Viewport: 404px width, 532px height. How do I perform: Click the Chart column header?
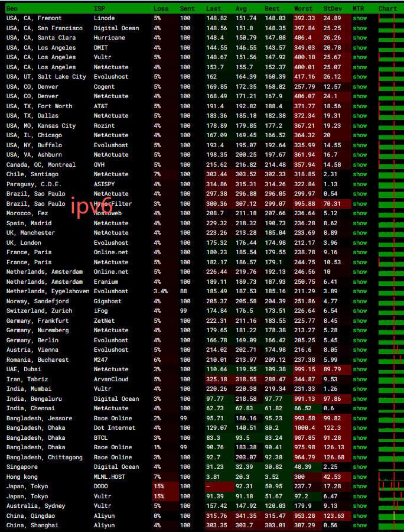387,9
